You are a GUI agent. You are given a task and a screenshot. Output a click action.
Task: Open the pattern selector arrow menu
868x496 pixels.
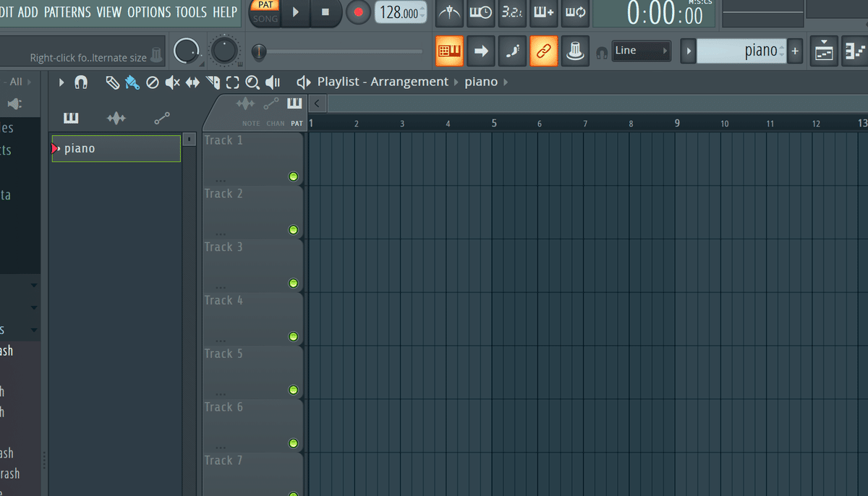[688, 51]
